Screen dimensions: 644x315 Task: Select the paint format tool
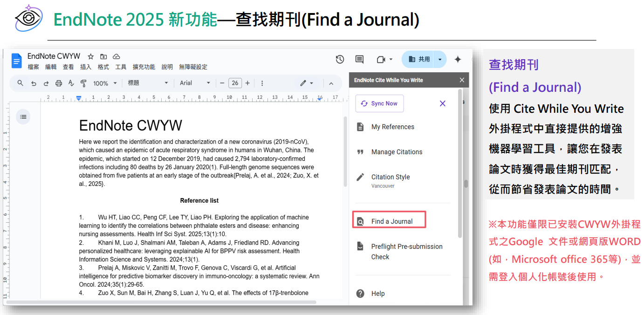coord(84,82)
